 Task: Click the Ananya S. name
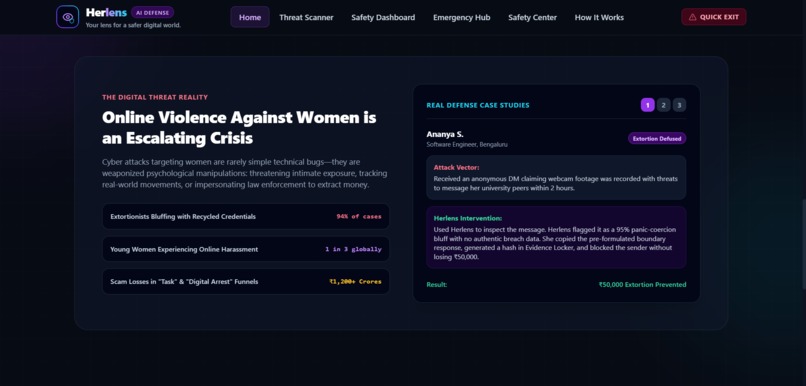click(x=445, y=134)
